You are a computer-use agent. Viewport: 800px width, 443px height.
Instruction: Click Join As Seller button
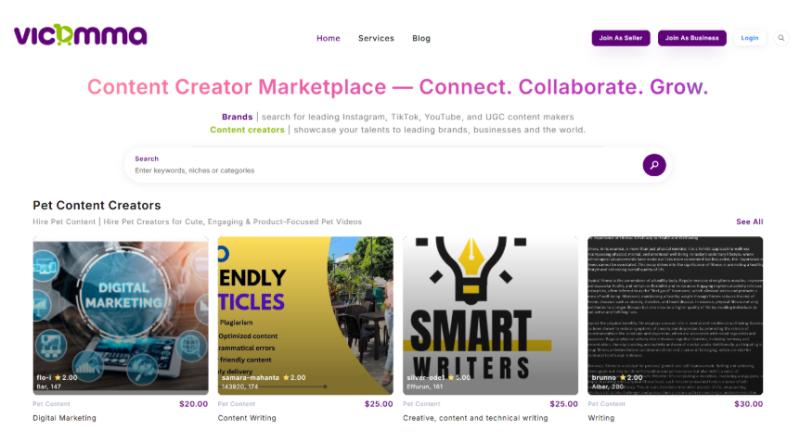click(620, 38)
